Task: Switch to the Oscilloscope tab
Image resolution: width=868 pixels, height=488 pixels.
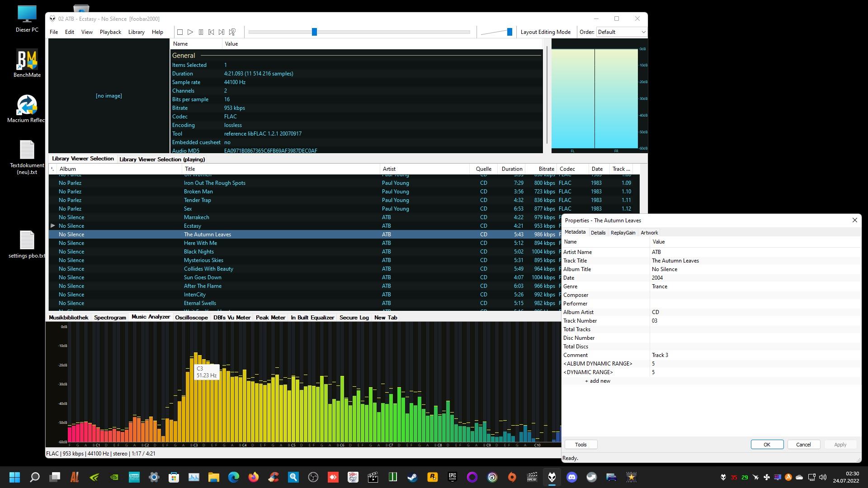Action: pyautogui.click(x=191, y=318)
